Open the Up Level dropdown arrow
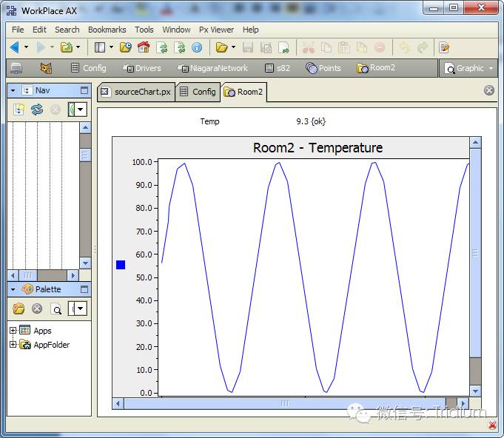Image resolution: width=504 pixels, height=438 pixels. (78, 47)
